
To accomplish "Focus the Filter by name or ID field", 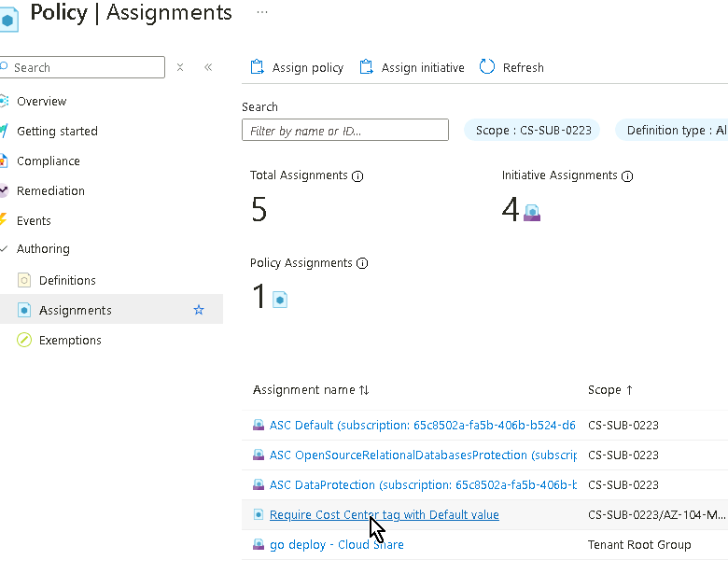I will click(x=345, y=130).
